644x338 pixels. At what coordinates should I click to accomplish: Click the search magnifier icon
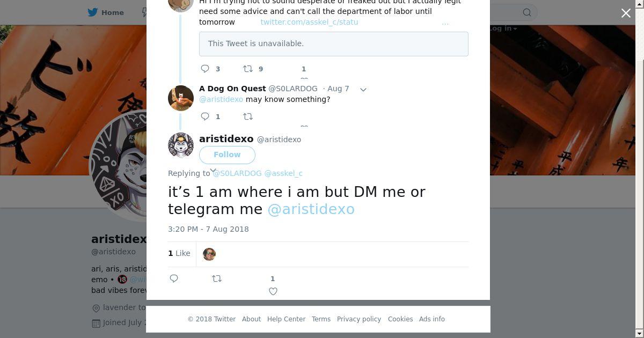pyautogui.click(x=527, y=12)
